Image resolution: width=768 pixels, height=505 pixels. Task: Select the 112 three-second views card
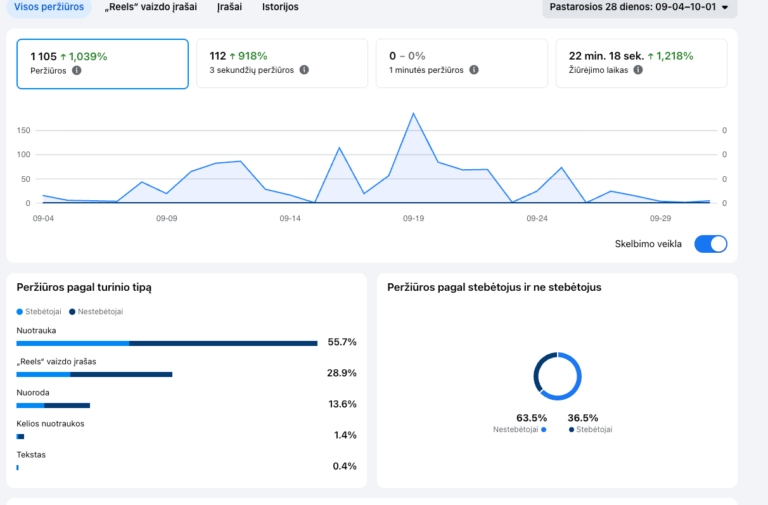(282, 64)
